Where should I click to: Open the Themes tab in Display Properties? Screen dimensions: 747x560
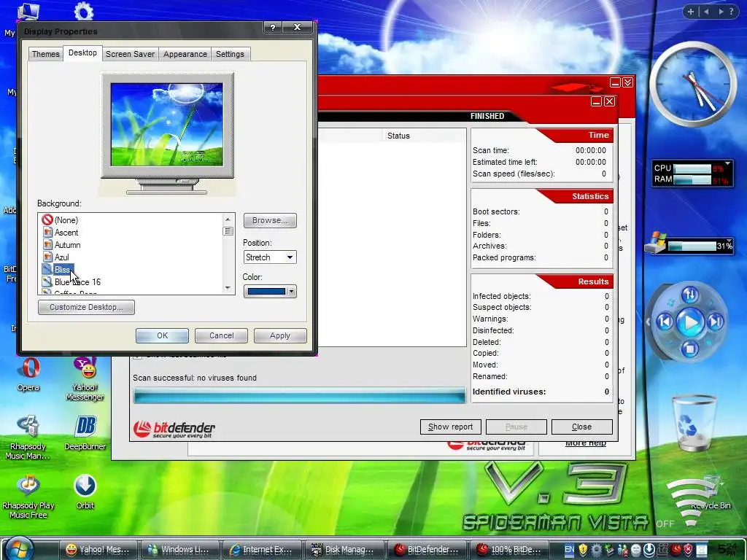[45, 54]
